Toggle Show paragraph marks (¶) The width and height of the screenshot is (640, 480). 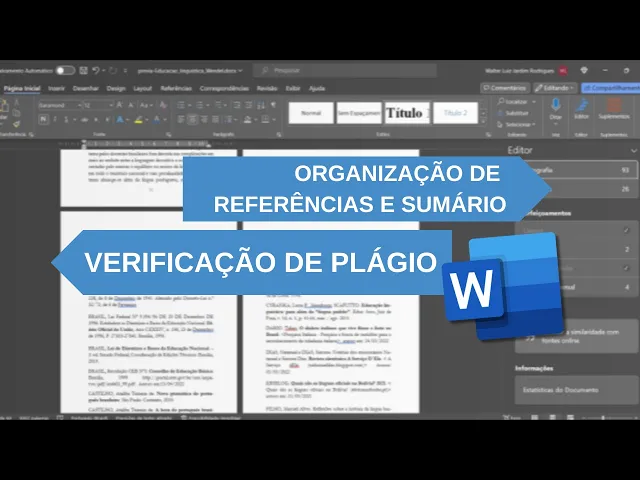click(x=273, y=105)
